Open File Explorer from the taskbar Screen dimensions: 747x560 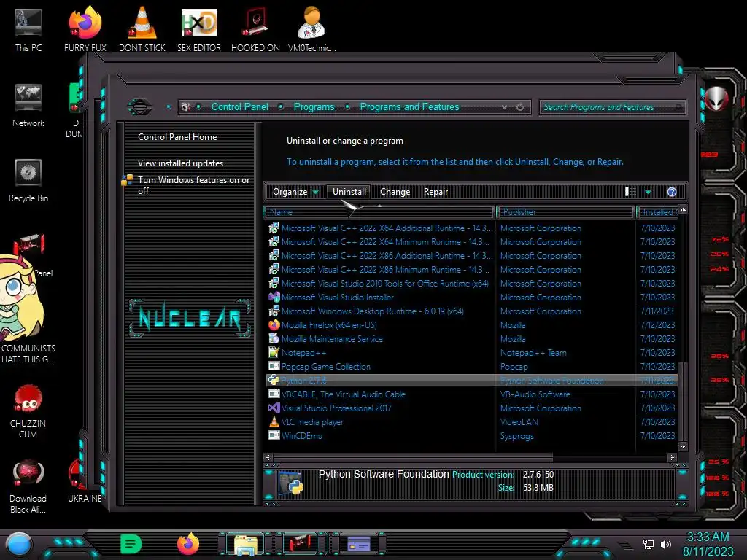point(245,545)
